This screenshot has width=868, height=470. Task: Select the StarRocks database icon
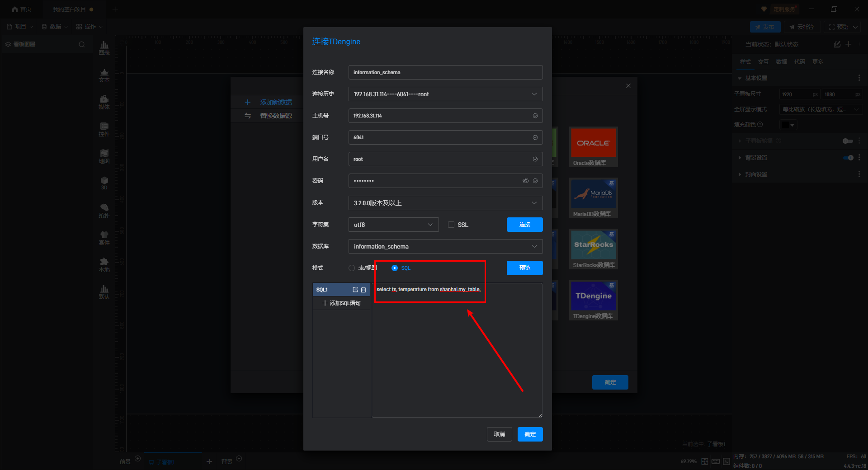coord(593,245)
